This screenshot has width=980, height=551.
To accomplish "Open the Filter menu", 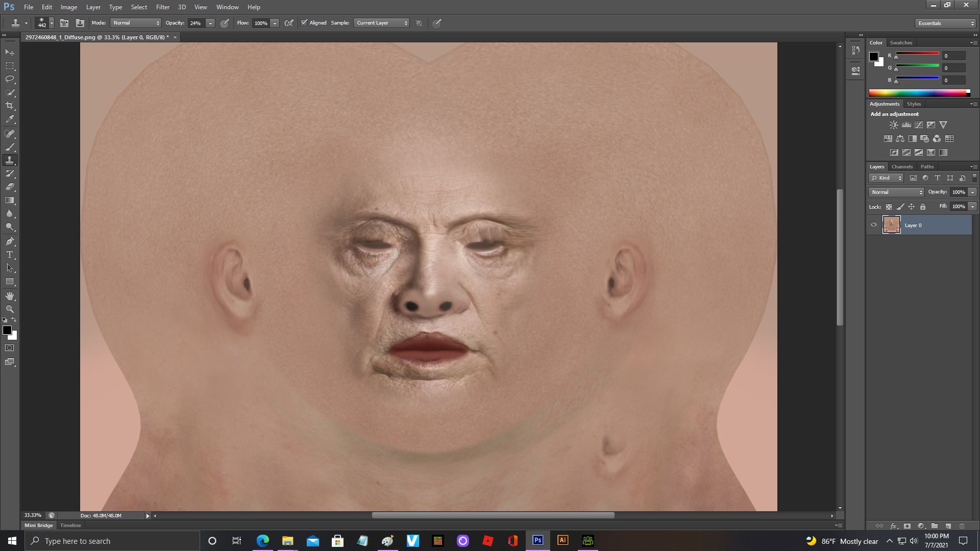I will 163,7.
